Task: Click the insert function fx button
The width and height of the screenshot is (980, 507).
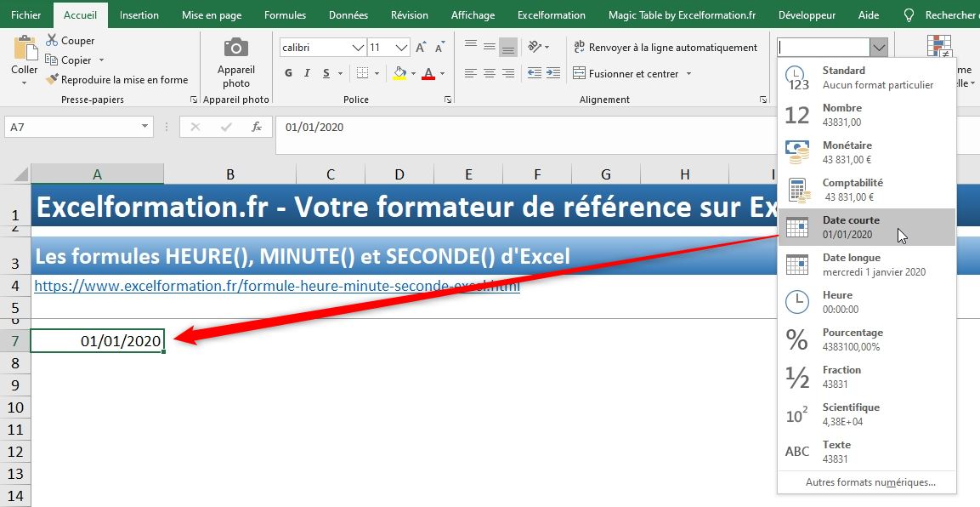Action: point(256,127)
